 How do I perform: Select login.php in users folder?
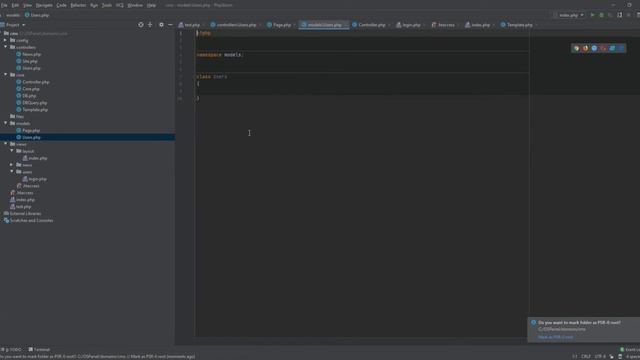[34, 179]
